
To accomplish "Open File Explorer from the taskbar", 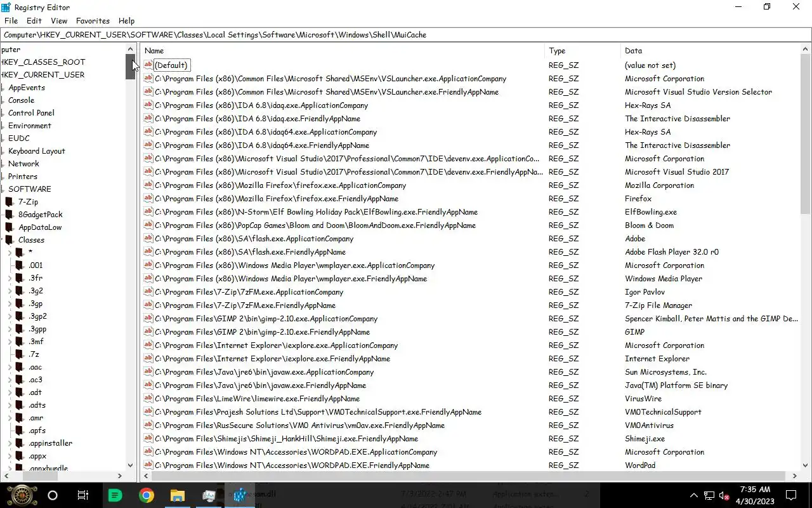I will [x=177, y=495].
